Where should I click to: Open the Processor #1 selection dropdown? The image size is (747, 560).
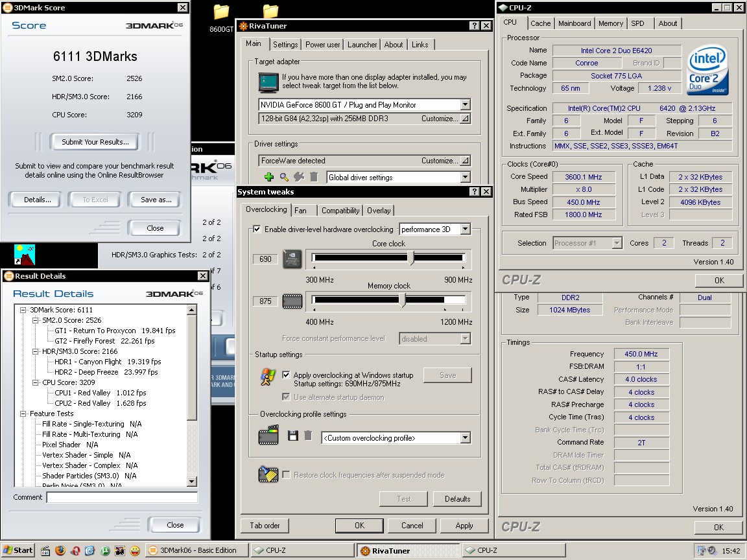[617, 243]
